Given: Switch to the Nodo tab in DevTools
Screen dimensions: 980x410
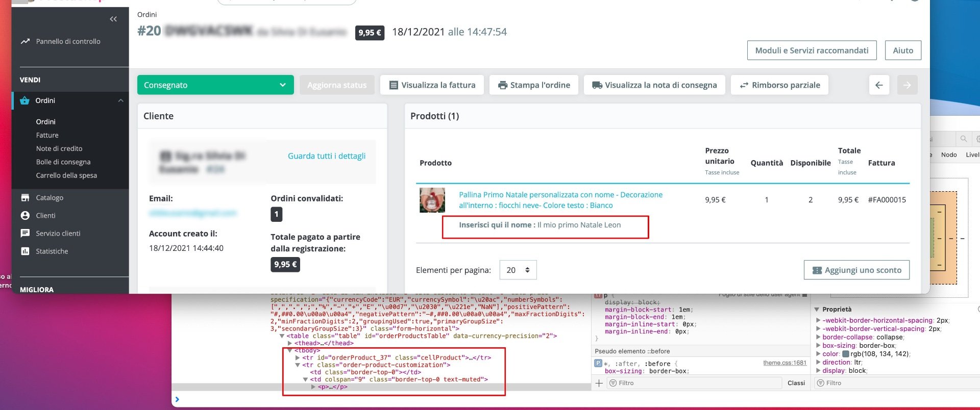Looking at the screenshot, I should click(949, 155).
